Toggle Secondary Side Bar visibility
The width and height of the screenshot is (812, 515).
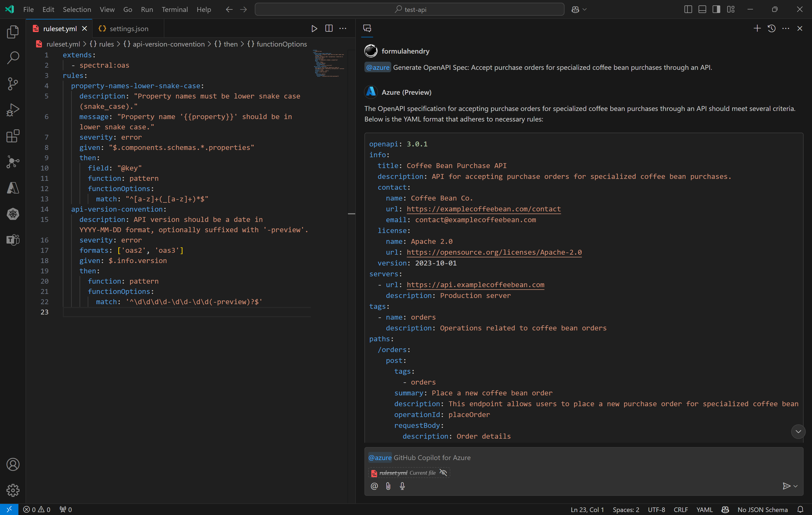(x=716, y=9)
